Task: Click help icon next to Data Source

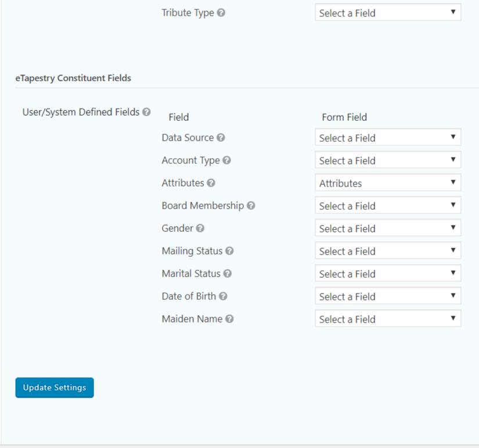Action: pyautogui.click(x=221, y=138)
